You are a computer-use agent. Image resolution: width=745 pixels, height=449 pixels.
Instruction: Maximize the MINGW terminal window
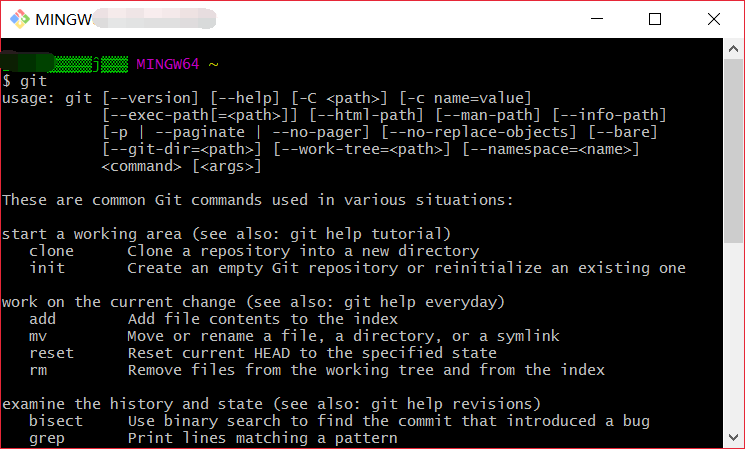[655, 19]
